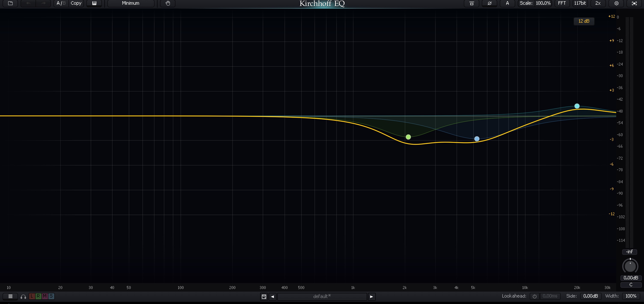Screen dimensions: 644x304
Task: Click the 10k frequency axis label
Action: click(x=525, y=288)
